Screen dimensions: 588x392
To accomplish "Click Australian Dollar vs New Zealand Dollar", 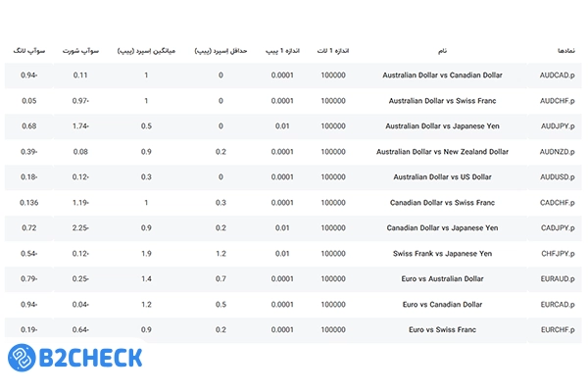I will 443,152.
